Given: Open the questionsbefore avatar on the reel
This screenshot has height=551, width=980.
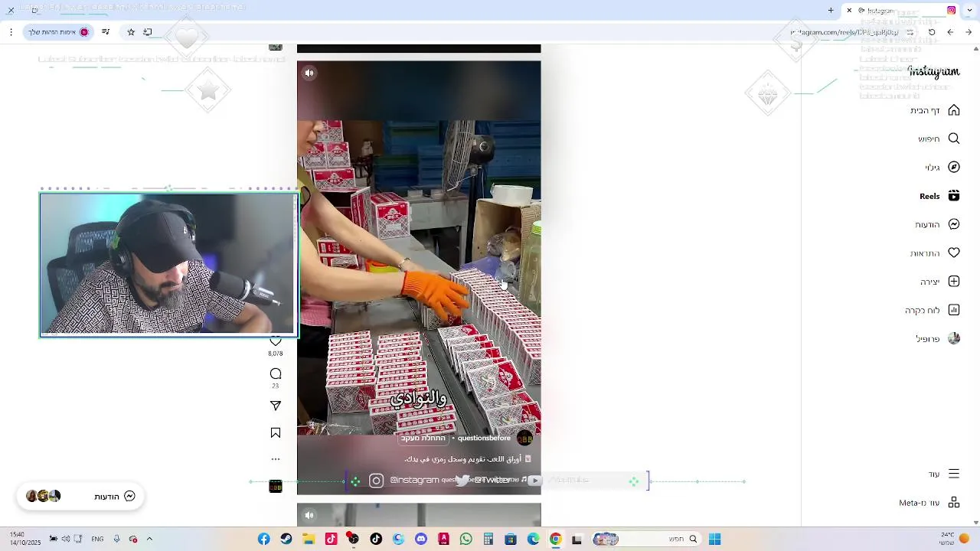Looking at the screenshot, I should (x=525, y=439).
